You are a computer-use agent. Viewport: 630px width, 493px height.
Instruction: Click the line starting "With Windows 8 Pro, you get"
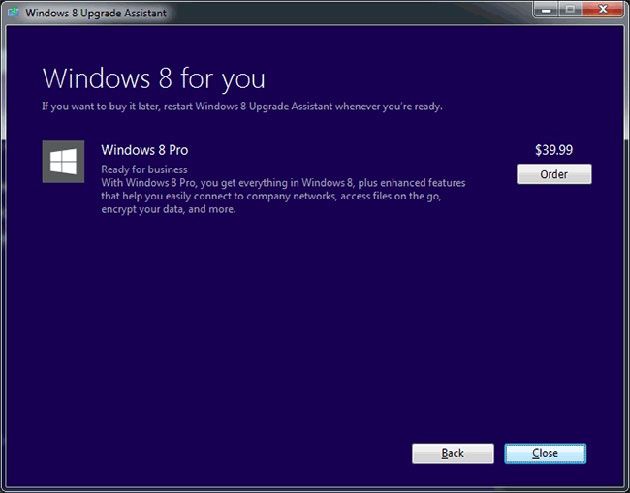click(x=283, y=183)
